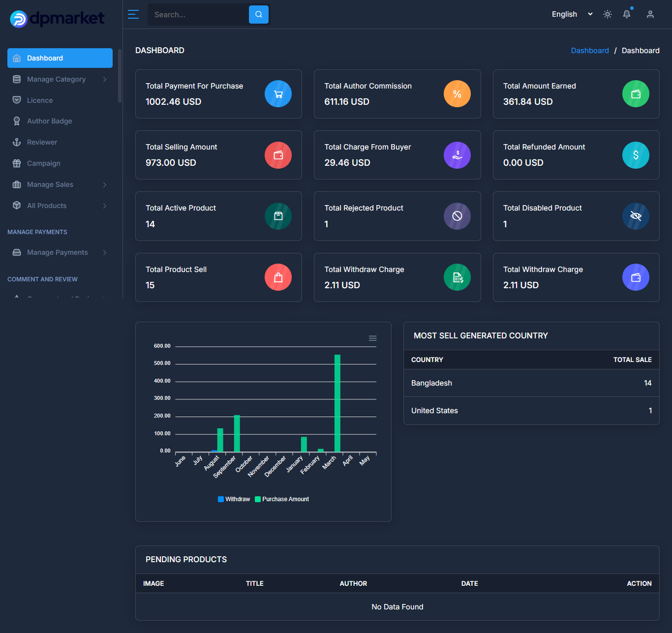Image resolution: width=672 pixels, height=633 pixels.
Task: Open the notifications bell
Action: [x=627, y=14]
